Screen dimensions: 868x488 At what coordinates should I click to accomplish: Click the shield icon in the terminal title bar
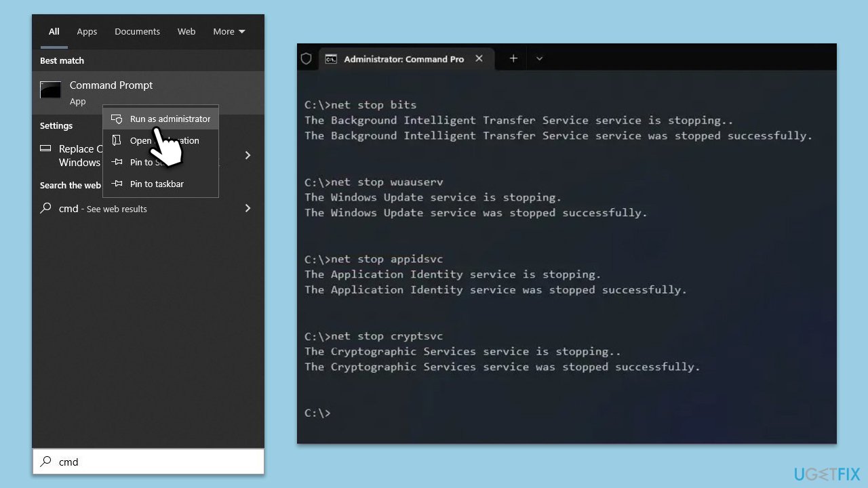306,58
